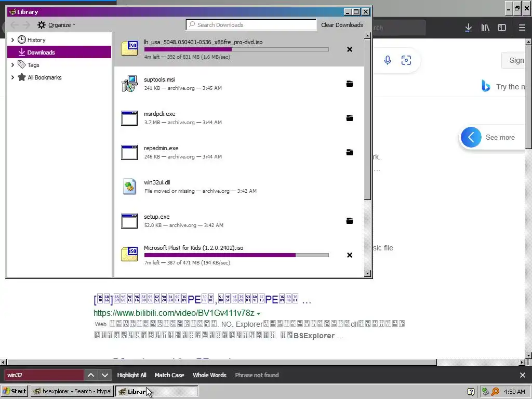Click the Bing visual search camera icon
Image resolution: width=532 pixels, height=399 pixels.
coord(406,60)
